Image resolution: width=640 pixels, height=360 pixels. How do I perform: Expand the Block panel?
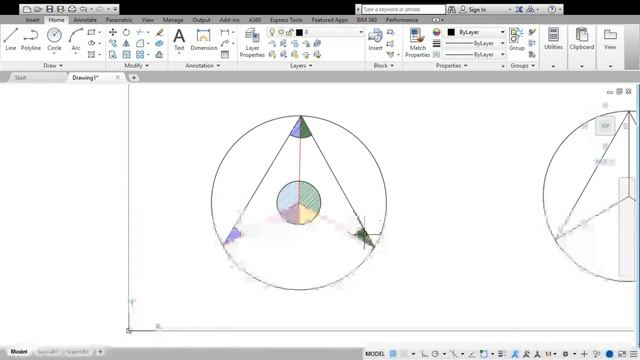(384, 66)
